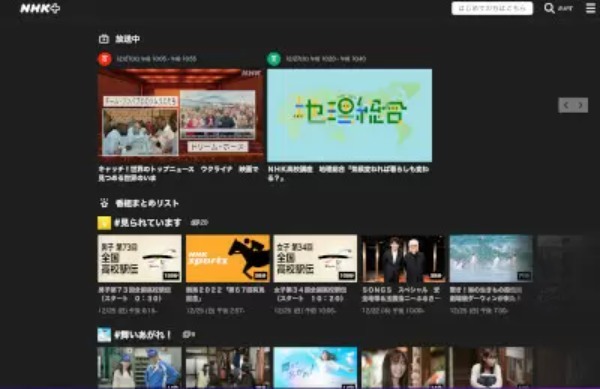Click the はじめての方はこちら button
Image resolution: width=600 pixels, height=389 pixels.
click(x=492, y=8)
